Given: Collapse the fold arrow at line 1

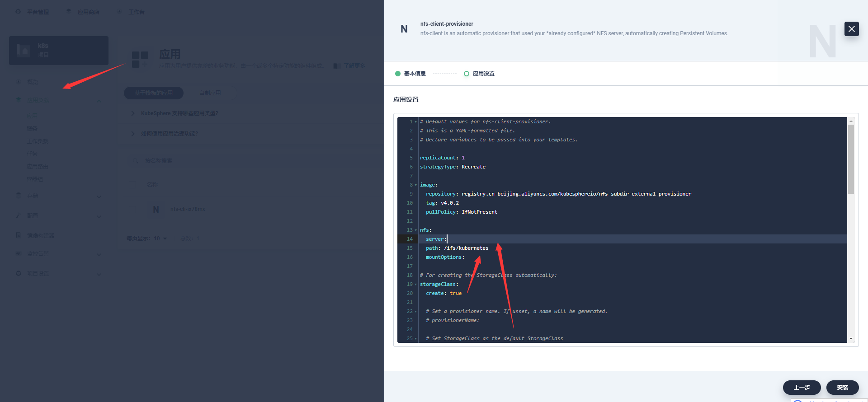Looking at the screenshot, I should 416,122.
